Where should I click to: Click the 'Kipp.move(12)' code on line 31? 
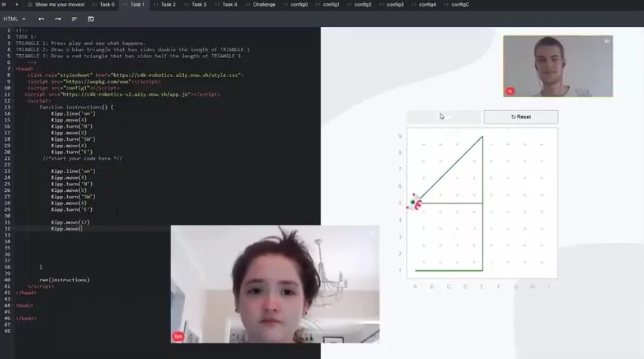(70, 223)
